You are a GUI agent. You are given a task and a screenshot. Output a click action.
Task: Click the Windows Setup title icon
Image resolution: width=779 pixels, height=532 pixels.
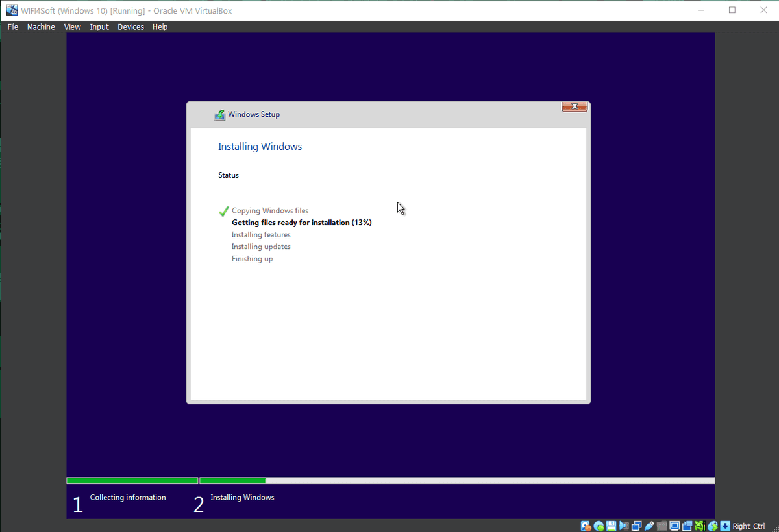pyautogui.click(x=220, y=115)
